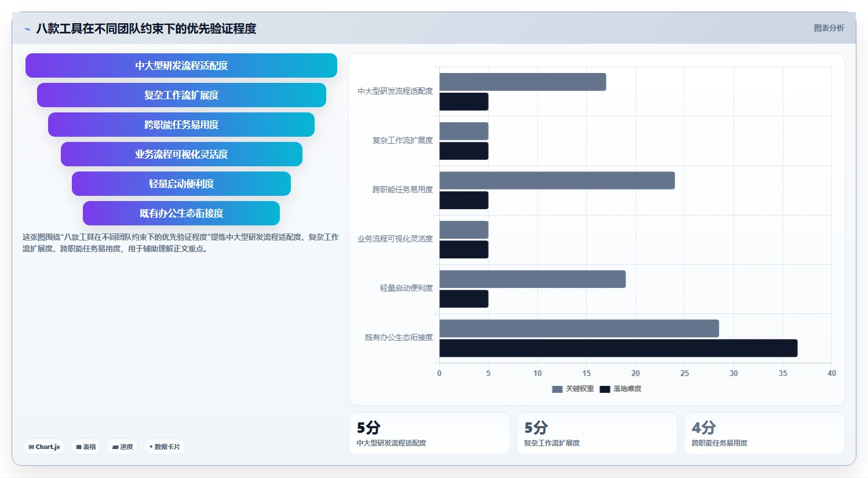Click the dark bar for 既有办公生态衔接度
The height and width of the screenshot is (478, 868).
619,348
